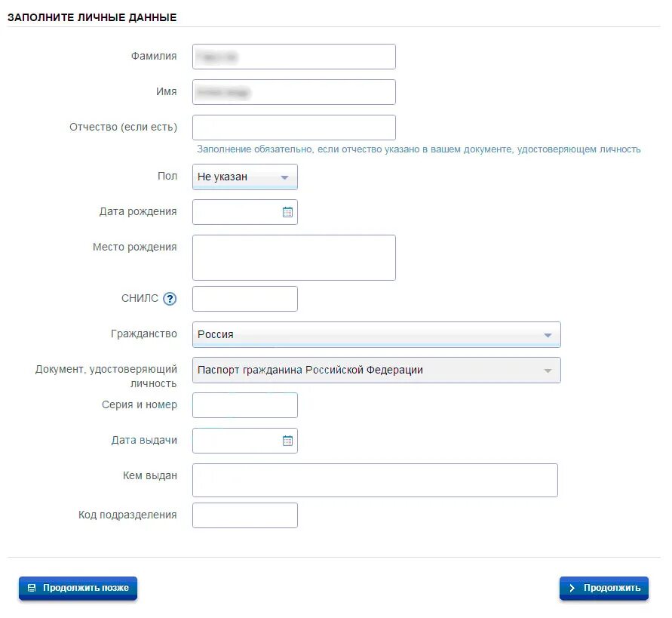Viewport: 672px width, 618px height.
Task: Focus the Фамилия input field
Action: pyautogui.click(x=294, y=57)
